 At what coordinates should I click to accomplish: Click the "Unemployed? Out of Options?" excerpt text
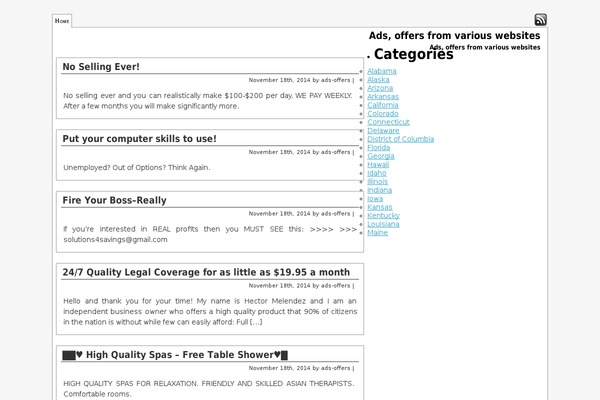click(x=137, y=167)
